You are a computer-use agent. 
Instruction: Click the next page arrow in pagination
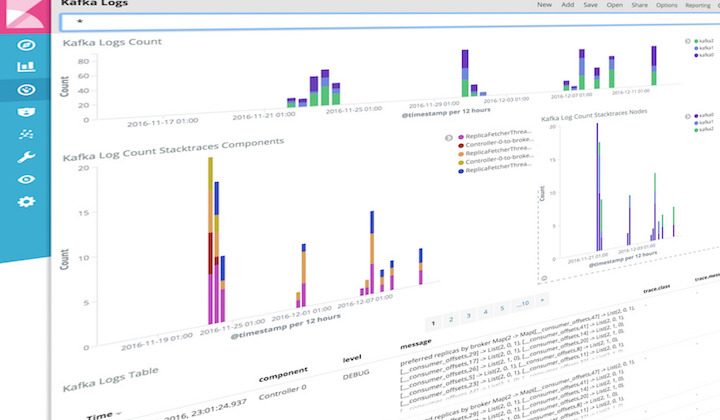point(542,300)
